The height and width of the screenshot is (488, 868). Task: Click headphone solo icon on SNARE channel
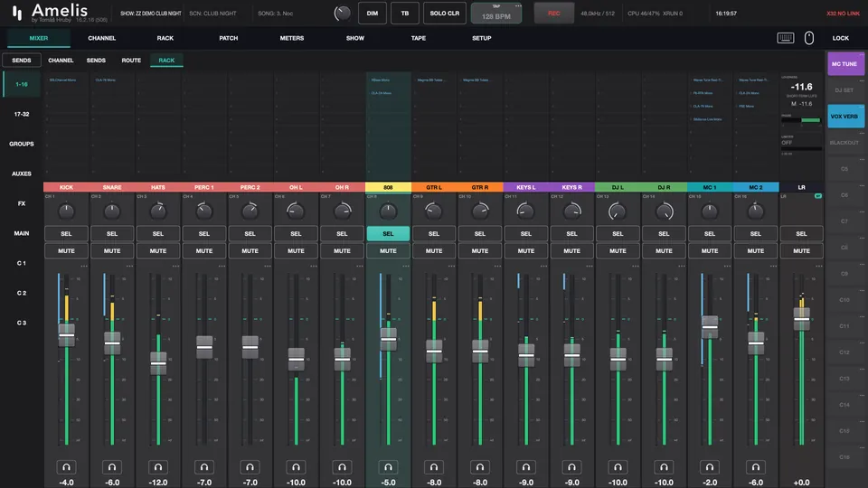pyautogui.click(x=112, y=467)
